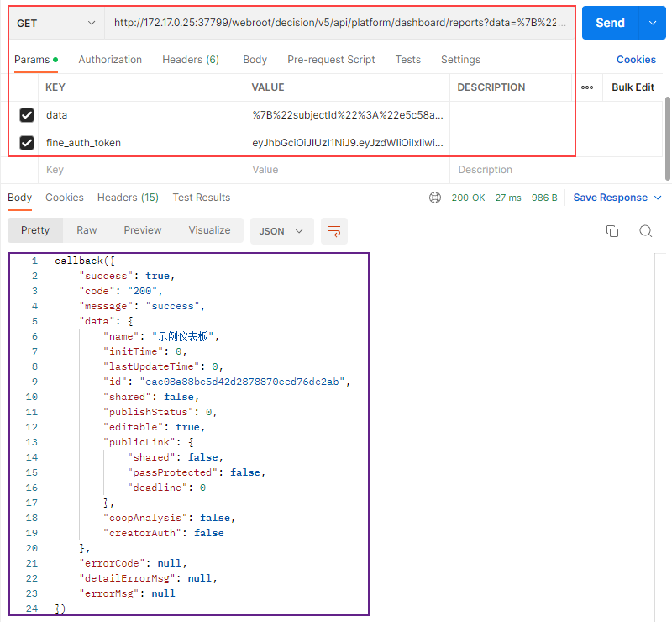Copy response body with copy icon
The height and width of the screenshot is (622, 672).
pyautogui.click(x=612, y=231)
